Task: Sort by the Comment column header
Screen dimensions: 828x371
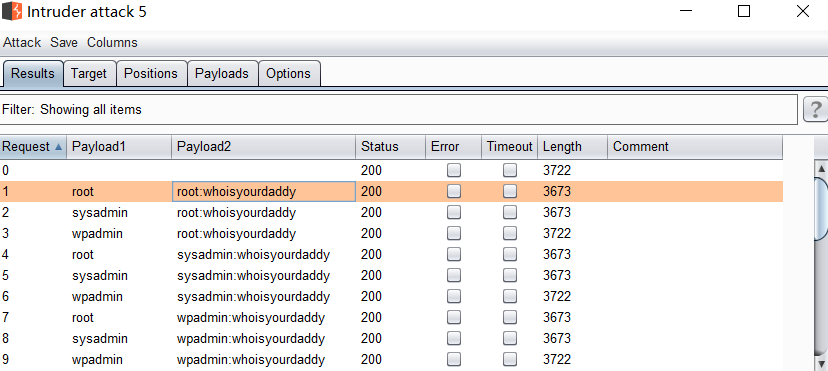Action: point(695,147)
